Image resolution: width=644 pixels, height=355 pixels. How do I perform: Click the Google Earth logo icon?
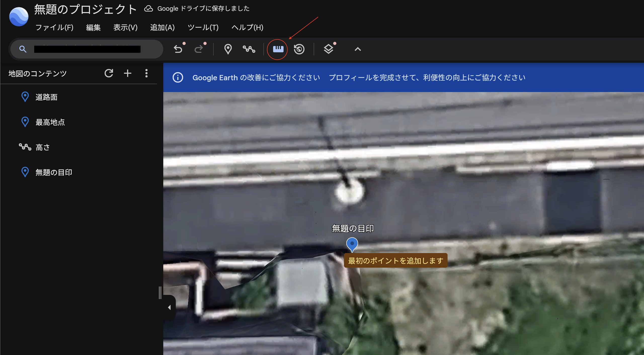click(19, 17)
